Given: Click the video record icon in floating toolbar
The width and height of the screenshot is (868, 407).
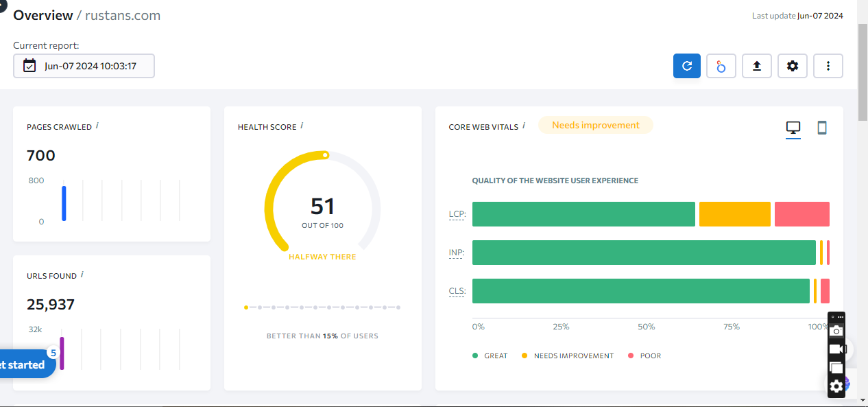Looking at the screenshot, I should point(836,349).
